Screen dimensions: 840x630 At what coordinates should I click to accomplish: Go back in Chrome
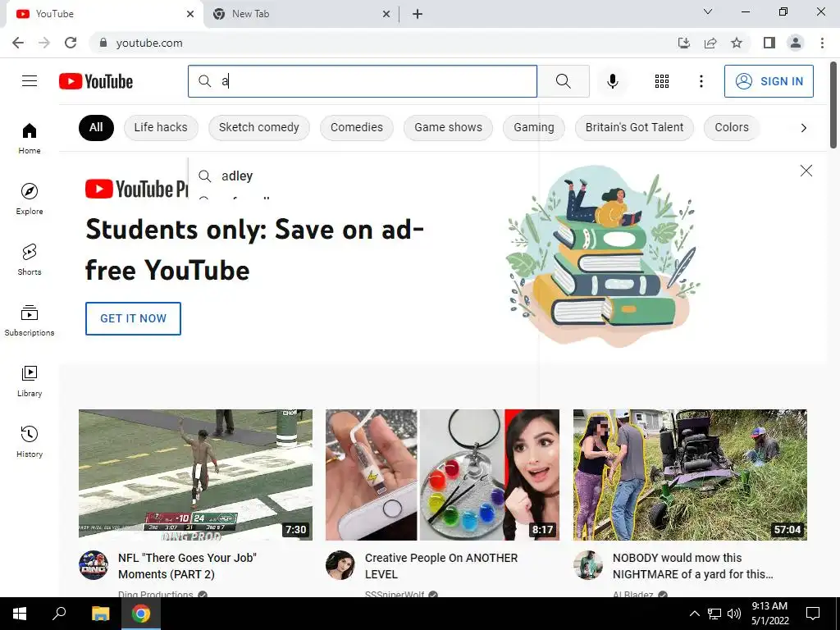click(18, 43)
